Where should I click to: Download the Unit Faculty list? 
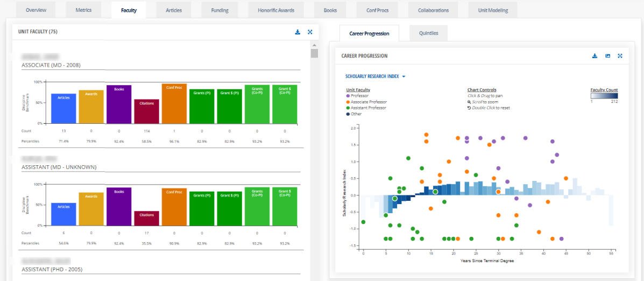coord(298,32)
